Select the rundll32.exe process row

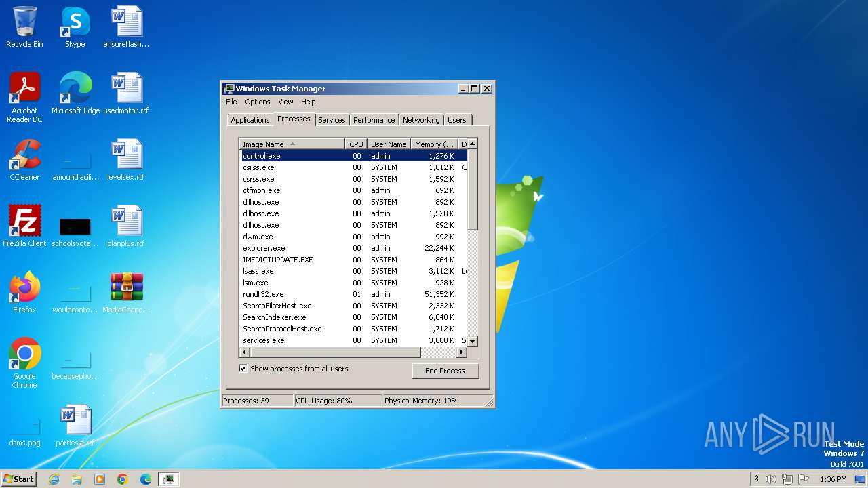(x=353, y=294)
